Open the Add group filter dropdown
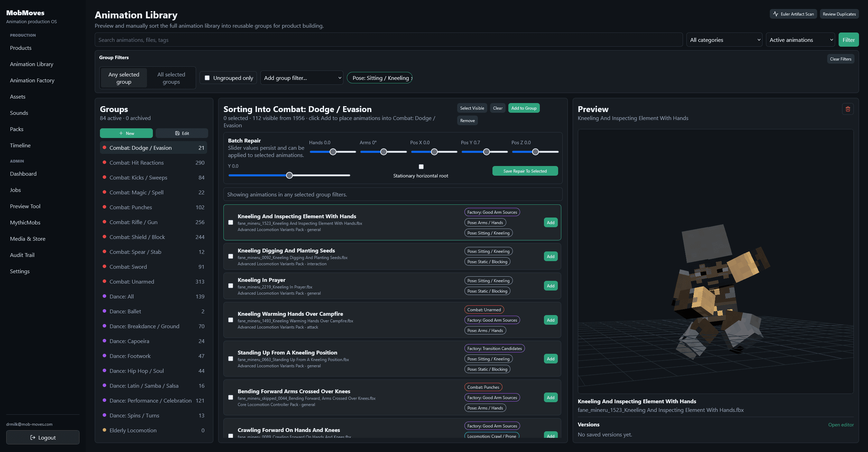Viewport: 868px width, 452px height. (x=302, y=78)
